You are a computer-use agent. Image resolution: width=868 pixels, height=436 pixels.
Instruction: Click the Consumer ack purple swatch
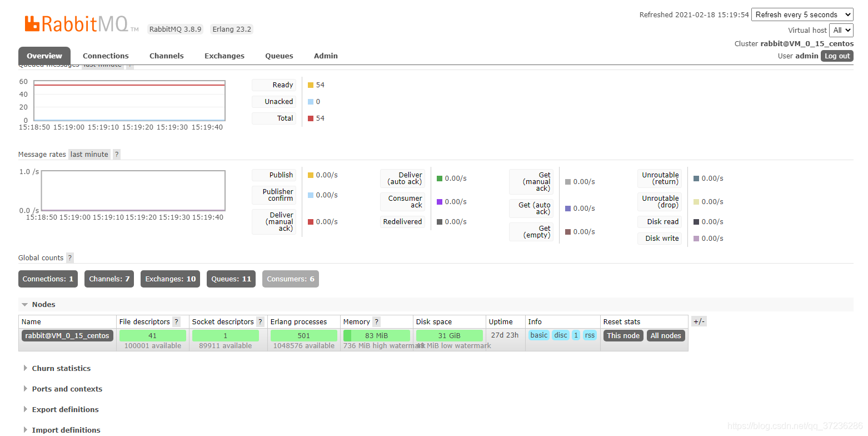[440, 202]
